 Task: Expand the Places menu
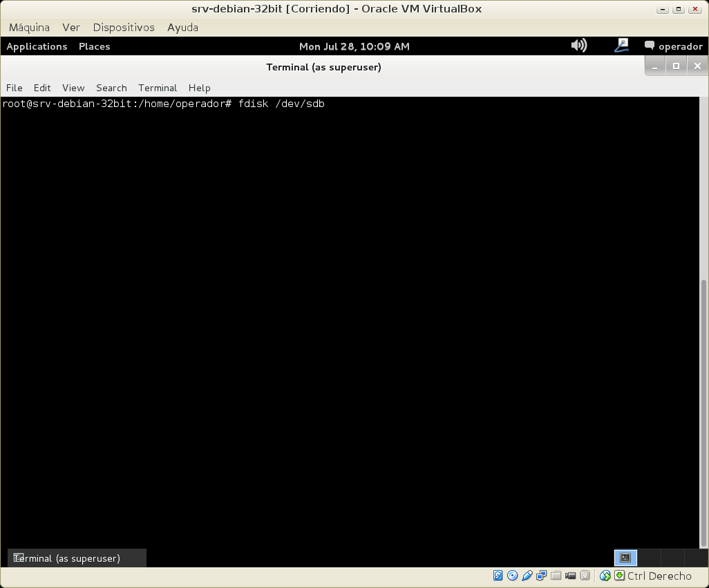(x=94, y=46)
